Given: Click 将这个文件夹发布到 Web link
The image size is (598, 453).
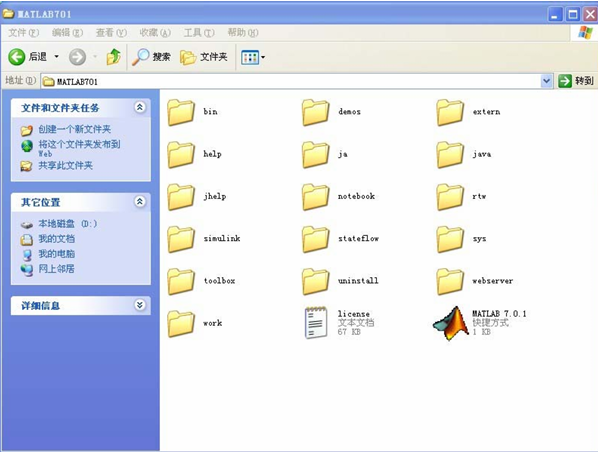Looking at the screenshot, I should [79, 148].
